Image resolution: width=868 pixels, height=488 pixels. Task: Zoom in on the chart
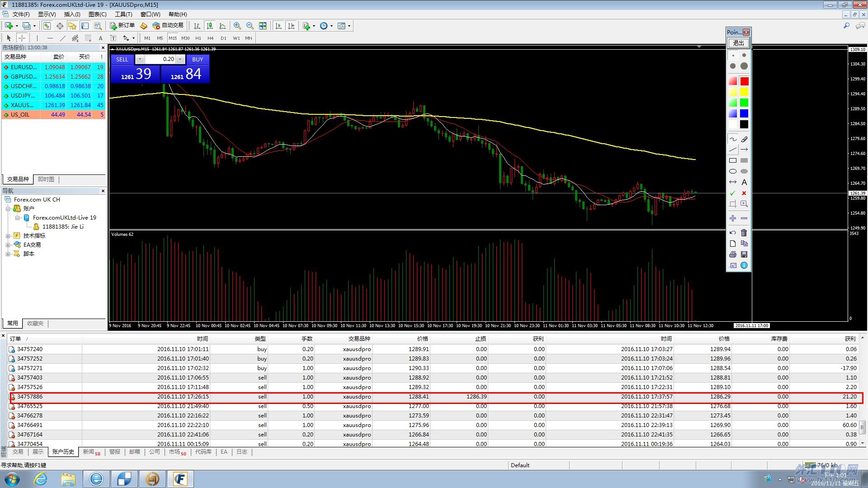coord(237,26)
